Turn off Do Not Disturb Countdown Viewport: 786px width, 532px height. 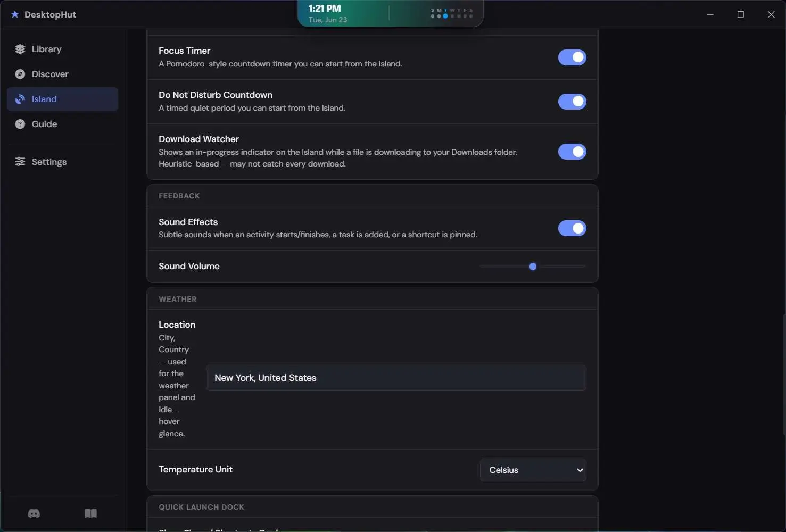click(x=572, y=102)
